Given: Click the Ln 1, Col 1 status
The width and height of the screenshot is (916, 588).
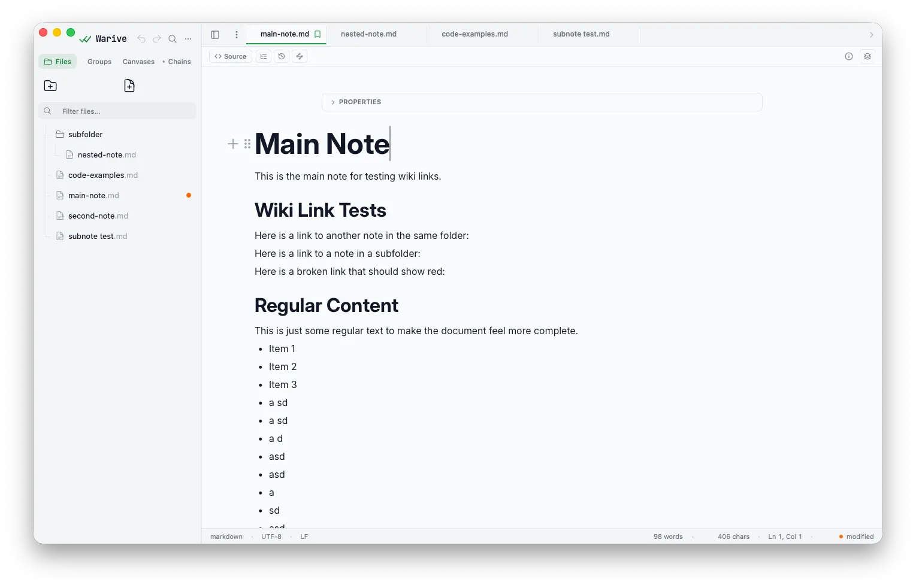Looking at the screenshot, I should 785,537.
